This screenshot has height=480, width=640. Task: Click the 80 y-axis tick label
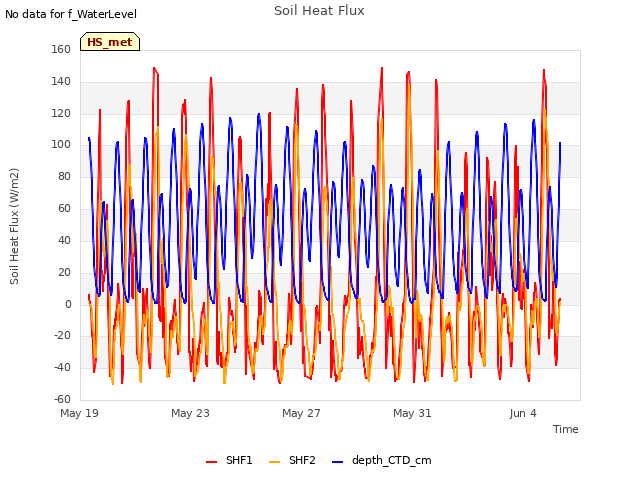(64, 176)
